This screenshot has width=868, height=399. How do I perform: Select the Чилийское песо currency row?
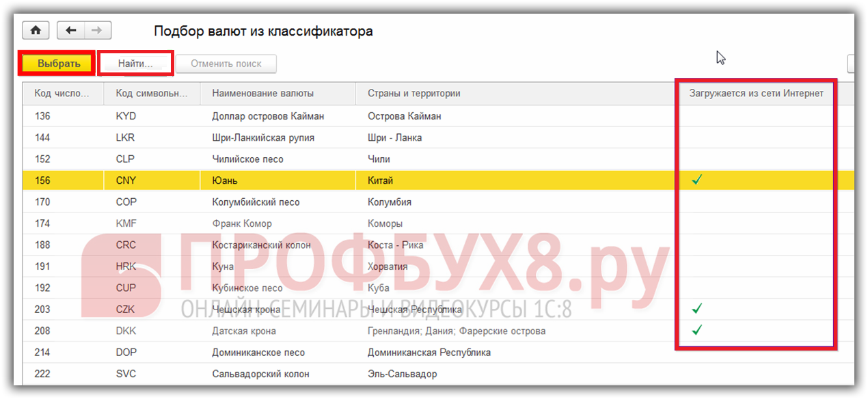click(247, 159)
